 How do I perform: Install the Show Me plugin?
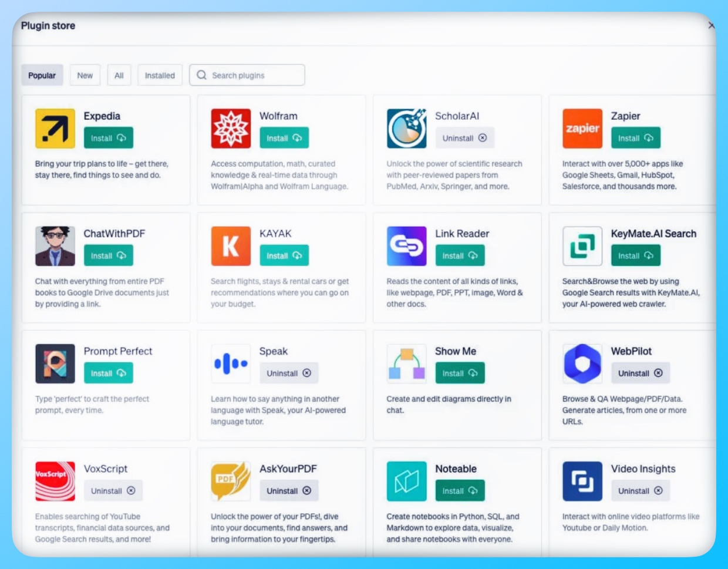click(x=460, y=373)
